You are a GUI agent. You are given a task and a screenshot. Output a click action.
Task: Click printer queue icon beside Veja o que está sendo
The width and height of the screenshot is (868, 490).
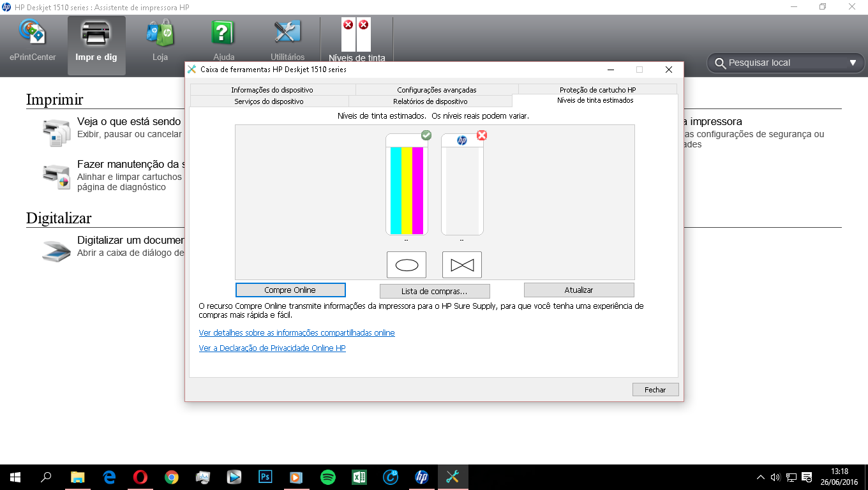pyautogui.click(x=56, y=132)
